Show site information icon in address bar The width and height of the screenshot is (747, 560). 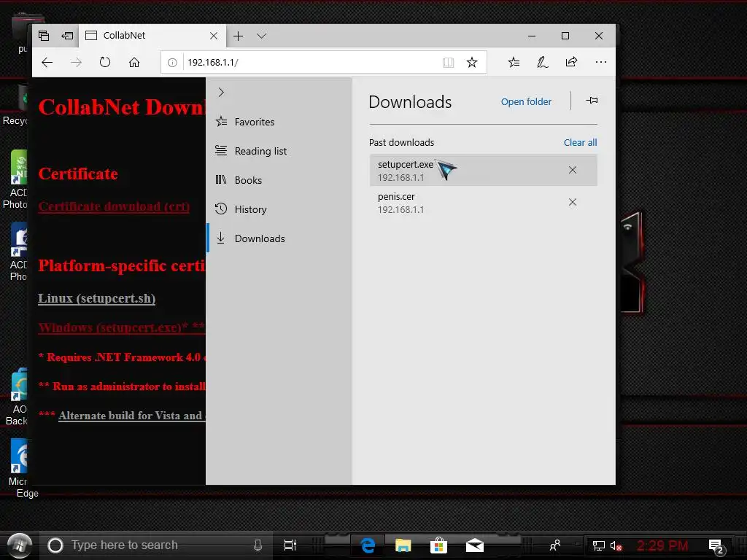point(172,63)
